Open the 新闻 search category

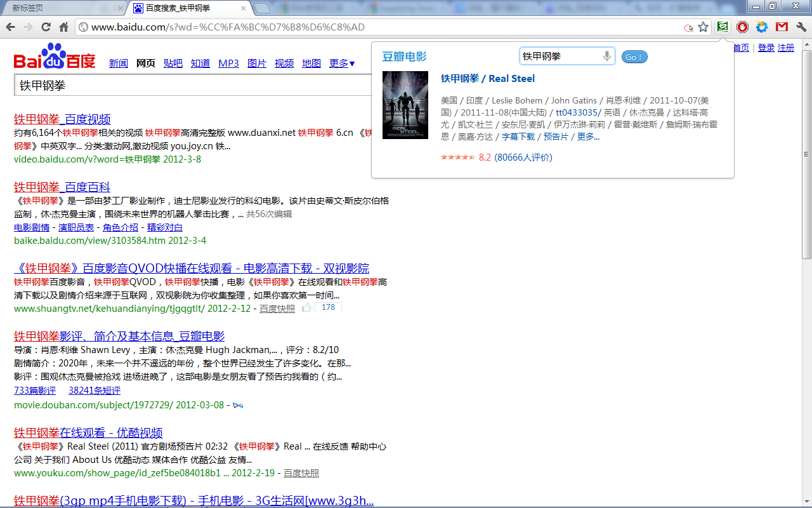pos(119,63)
